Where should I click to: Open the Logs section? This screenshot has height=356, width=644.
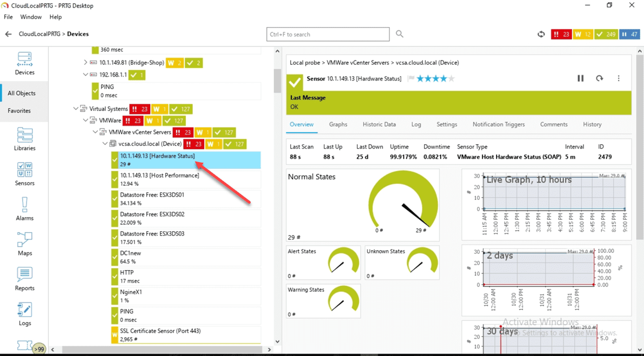(x=25, y=314)
